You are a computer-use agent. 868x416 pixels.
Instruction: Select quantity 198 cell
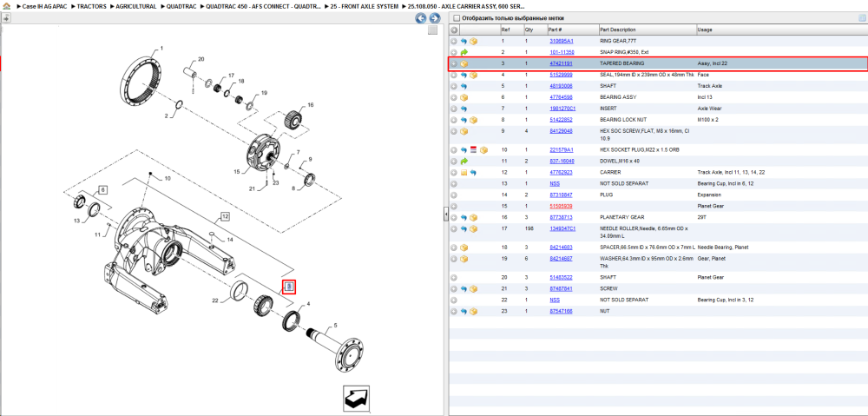click(x=529, y=228)
